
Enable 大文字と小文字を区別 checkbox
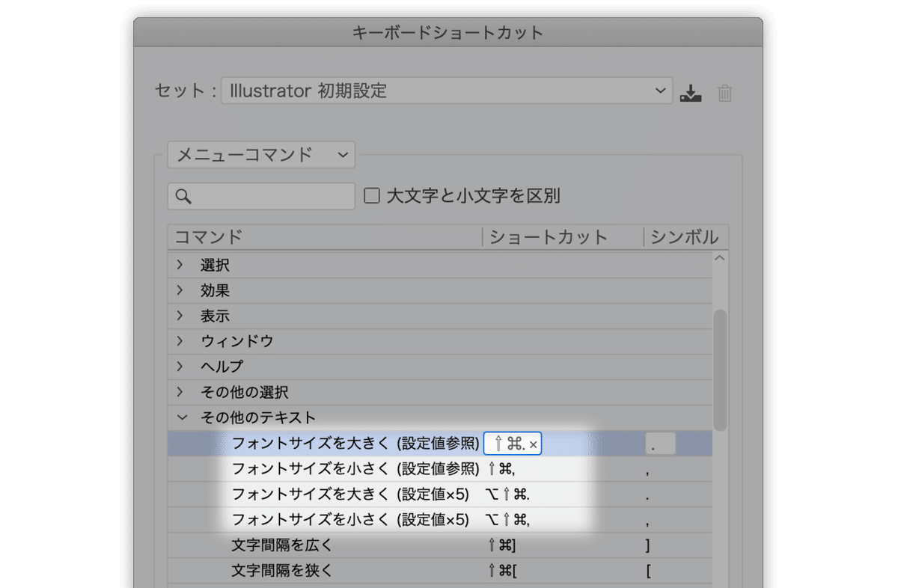point(372,196)
